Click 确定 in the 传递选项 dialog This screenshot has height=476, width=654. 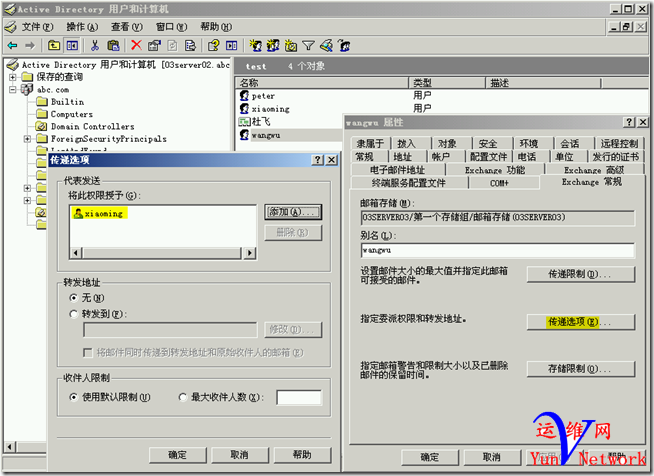point(178,455)
